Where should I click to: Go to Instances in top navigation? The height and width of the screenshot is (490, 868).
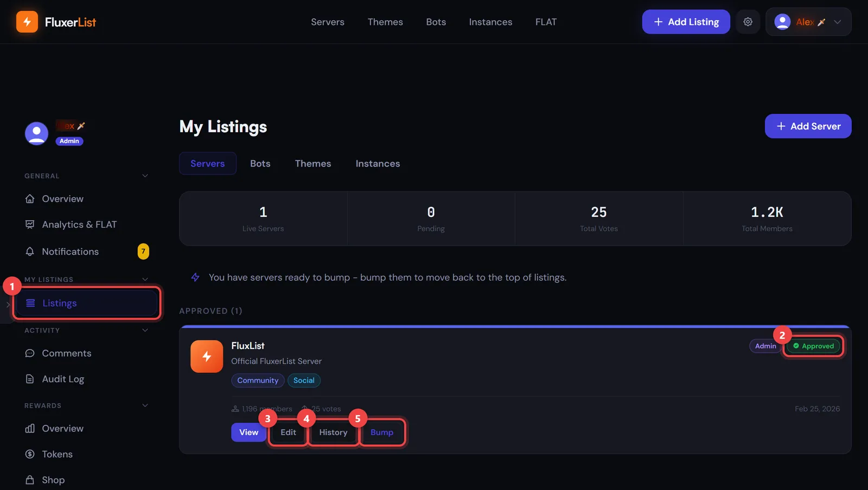tap(490, 22)
